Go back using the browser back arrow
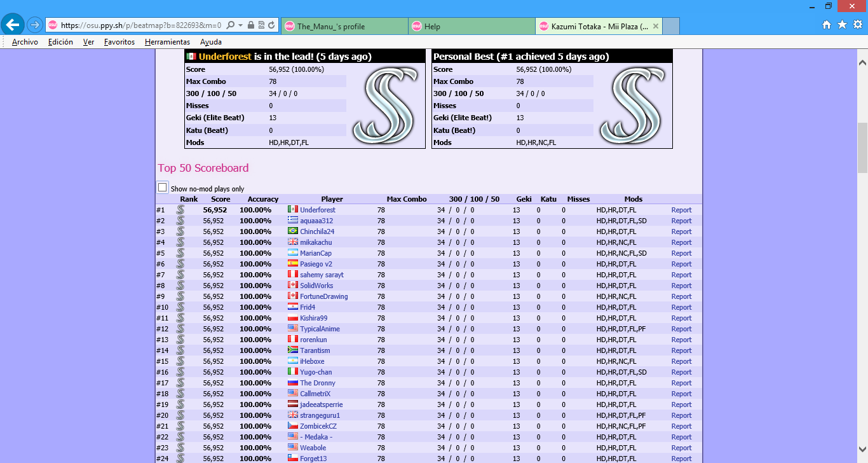Viewport: 868px width, 463px height. click(x=13, y=25)
